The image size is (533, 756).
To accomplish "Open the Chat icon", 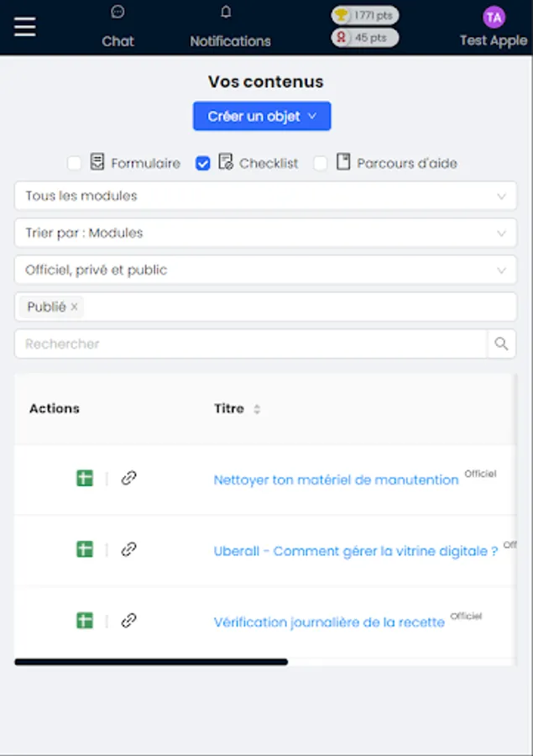I will tap(118, 13).
